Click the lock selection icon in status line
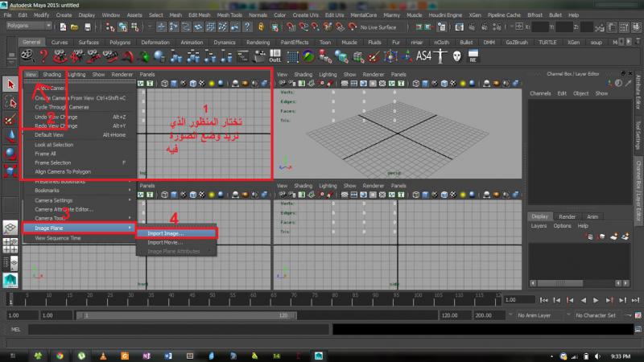 click(x=261, y=27)
